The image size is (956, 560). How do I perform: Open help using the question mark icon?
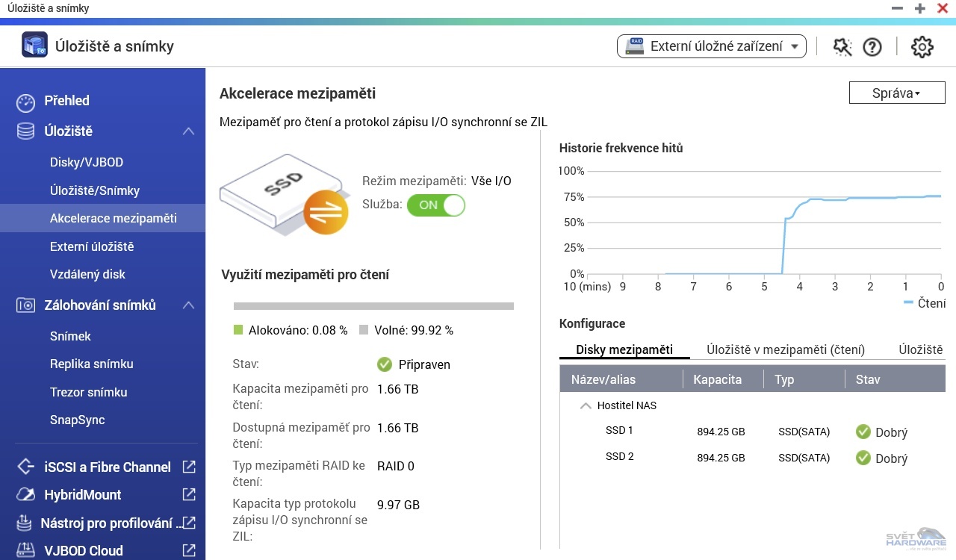click(872, 46)
